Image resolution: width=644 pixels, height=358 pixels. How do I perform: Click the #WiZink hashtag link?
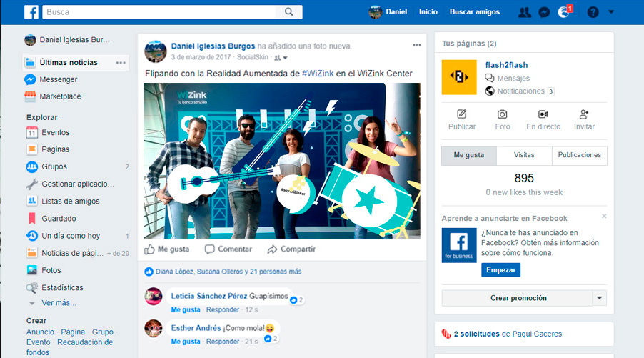(x=318, y=73)
